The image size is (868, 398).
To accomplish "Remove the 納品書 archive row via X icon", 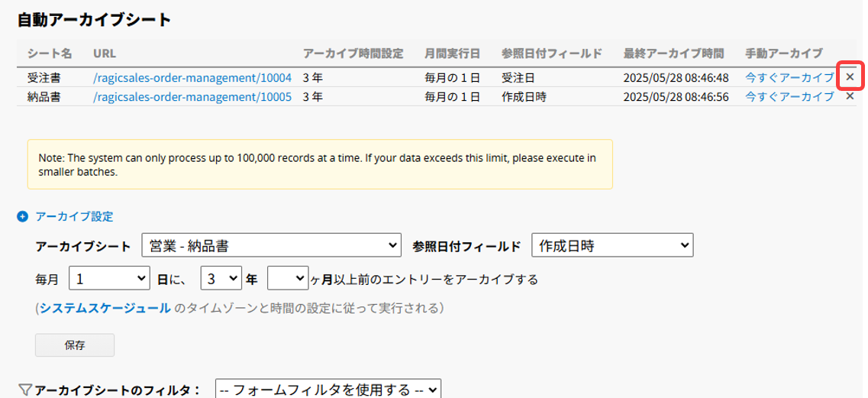I will pos(850,96).
